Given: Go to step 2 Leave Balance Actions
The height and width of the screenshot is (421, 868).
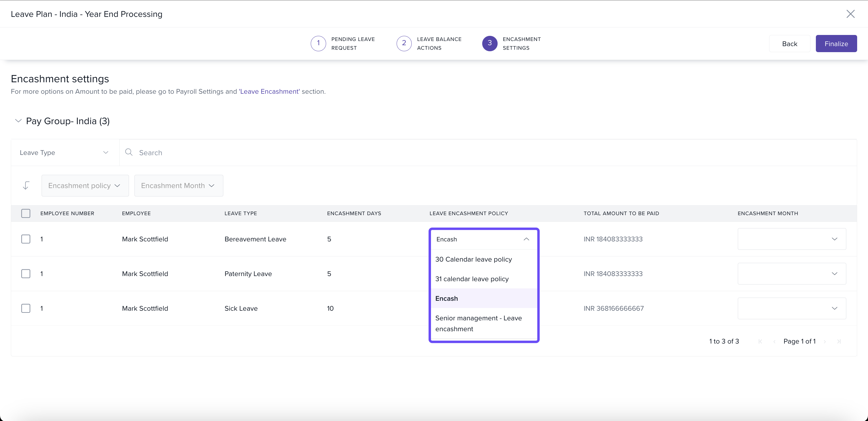Looking at the screenshot, I should click(404, 43).
